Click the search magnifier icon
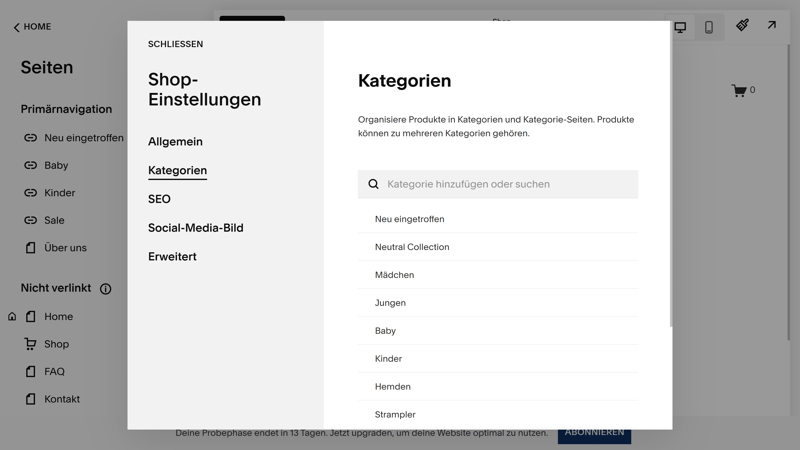 pyautogui.click(x=374, y=184)
